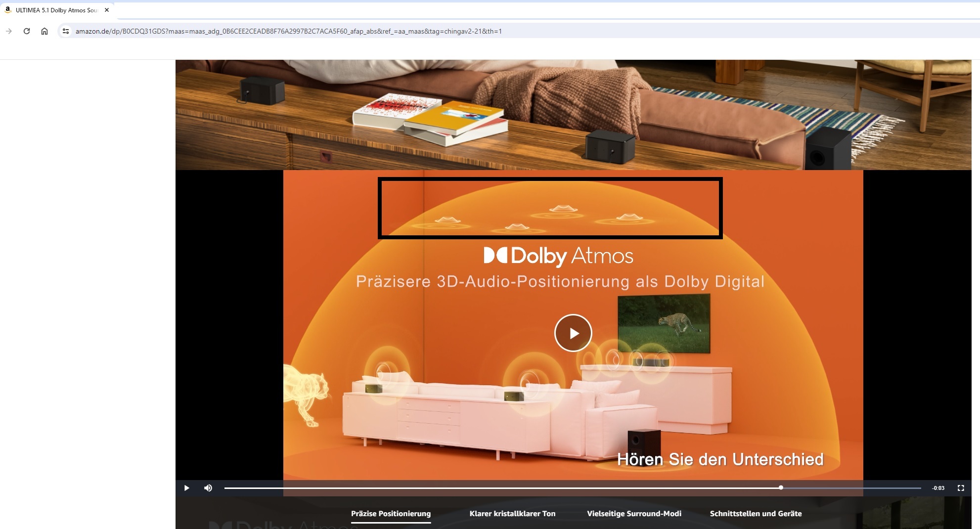Open the Schnittstellen und Geräte tab
Screen dimensions: 980x529
756,514
